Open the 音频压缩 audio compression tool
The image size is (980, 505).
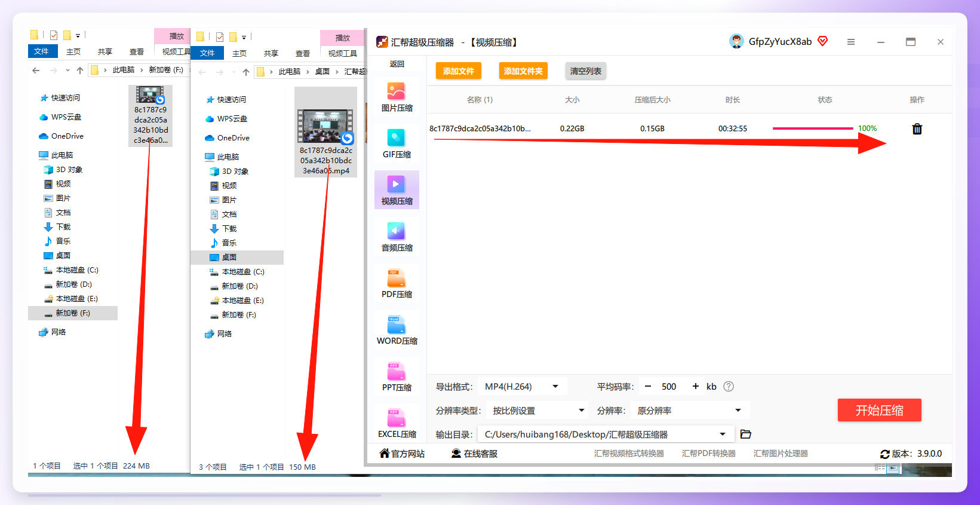[397, 237]
